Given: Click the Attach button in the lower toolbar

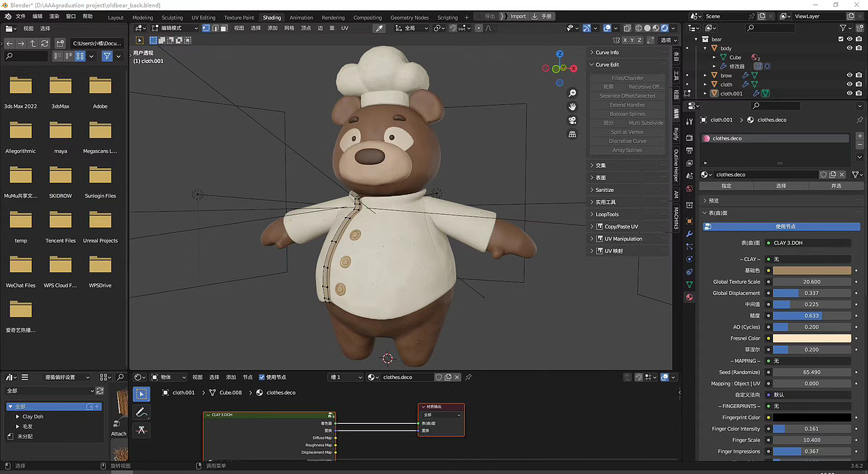Looking at the screenshot, I should point(119,433).
